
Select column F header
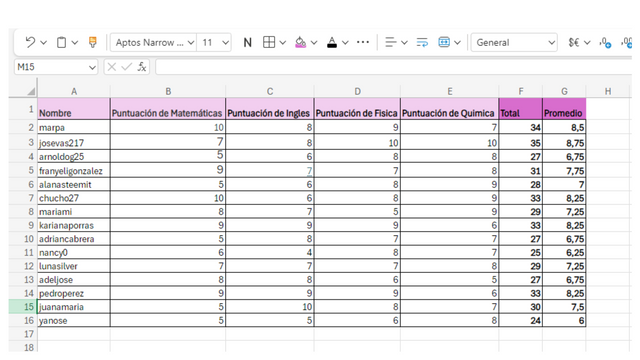[x=521, y=91]
